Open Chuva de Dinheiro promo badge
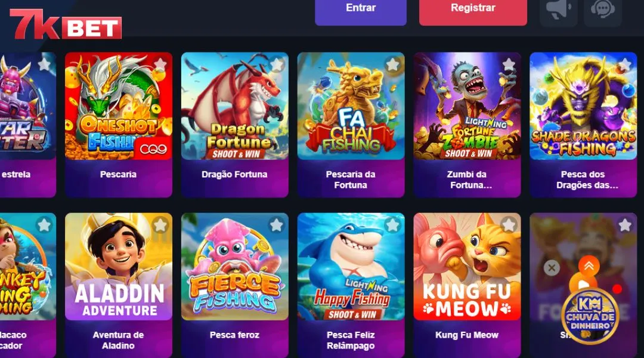Viewport: 644px width, 358px height. tap(590, 316)
